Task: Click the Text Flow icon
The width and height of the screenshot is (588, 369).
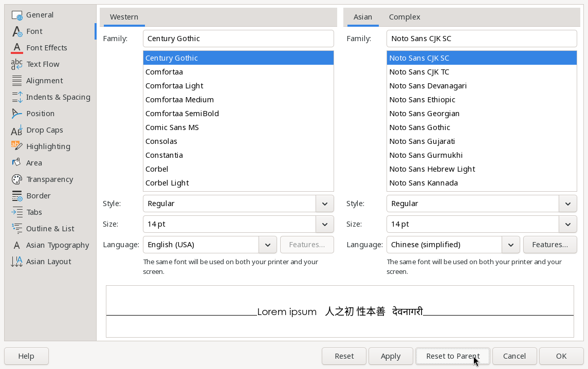Action: 17,65
